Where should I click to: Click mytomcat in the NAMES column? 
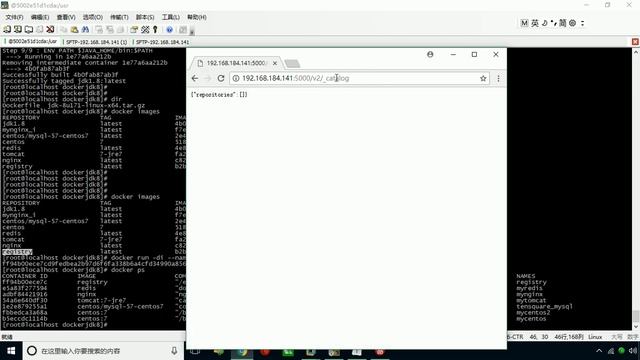(531, 300)
